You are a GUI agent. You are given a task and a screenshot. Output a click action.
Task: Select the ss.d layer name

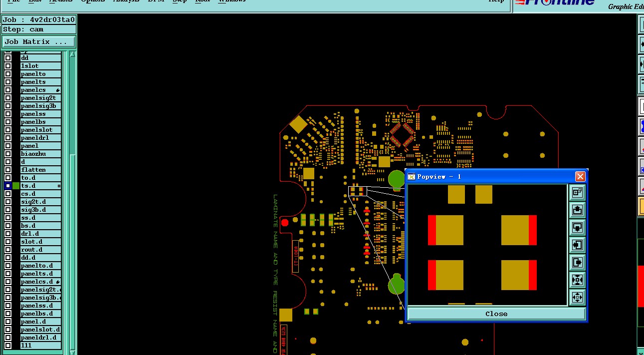(x=41, y=218)
